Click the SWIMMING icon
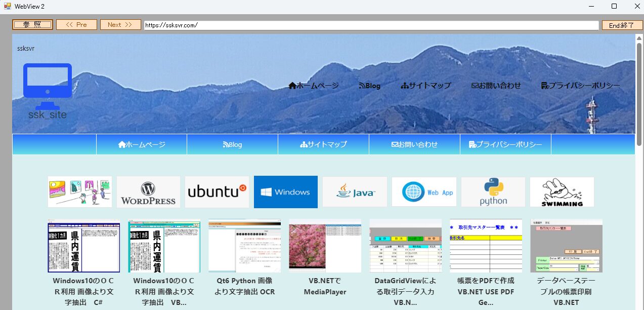The width and height of the screenshot is (644, 310). (x=562, y=191)
